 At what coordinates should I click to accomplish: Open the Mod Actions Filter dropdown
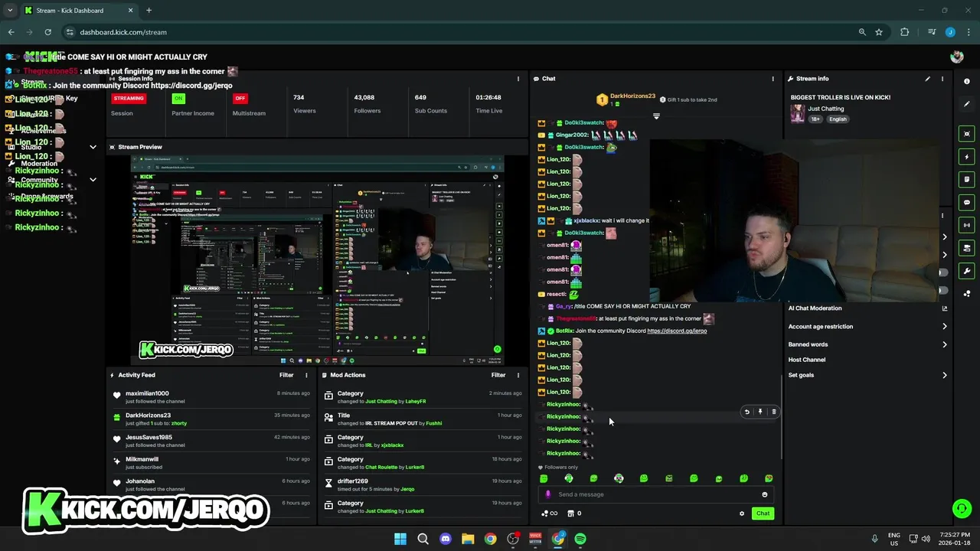coord(498,375)
